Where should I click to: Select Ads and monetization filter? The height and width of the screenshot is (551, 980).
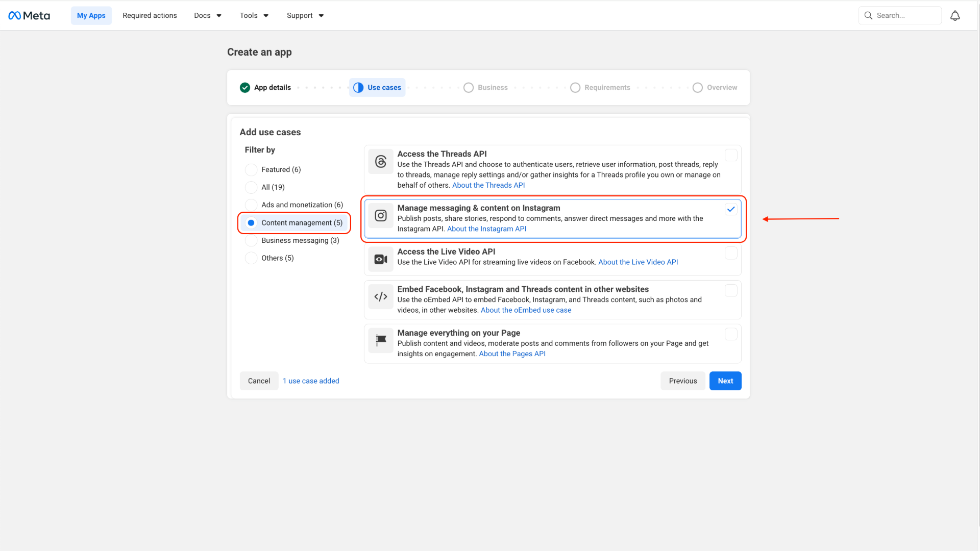(251, 205)
